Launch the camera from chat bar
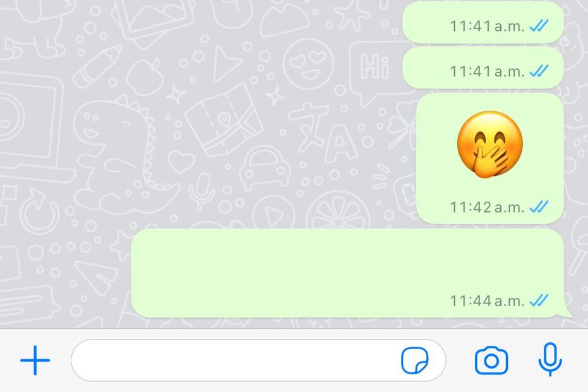 [x=491, y=361]
